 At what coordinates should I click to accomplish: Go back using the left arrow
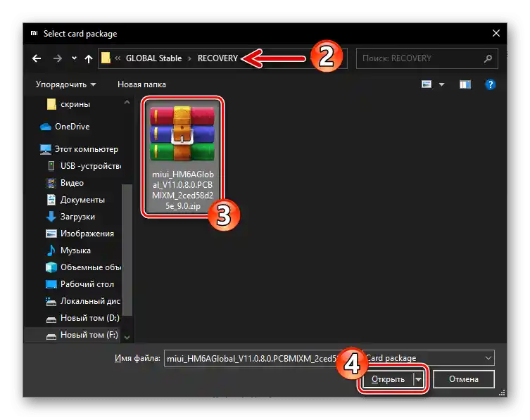[x=37, y=58]
